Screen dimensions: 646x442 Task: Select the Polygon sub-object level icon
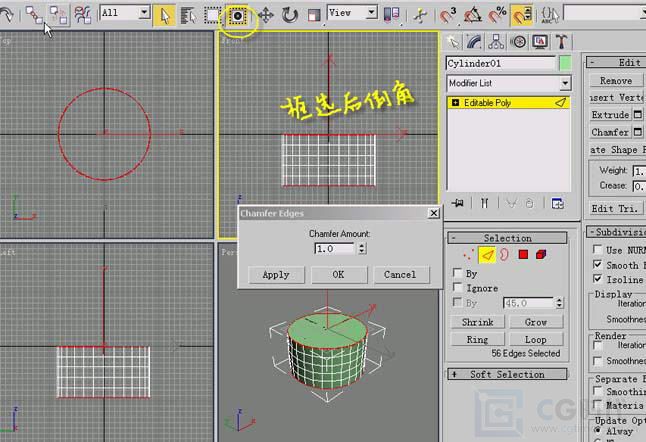point(523,255)
